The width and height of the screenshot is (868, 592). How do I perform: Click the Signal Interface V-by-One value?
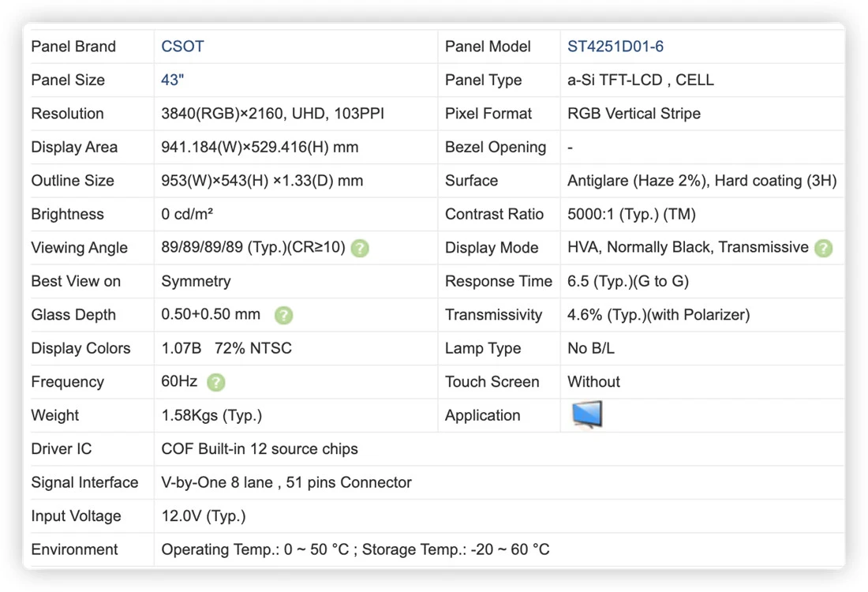click(x=286, y=482)
